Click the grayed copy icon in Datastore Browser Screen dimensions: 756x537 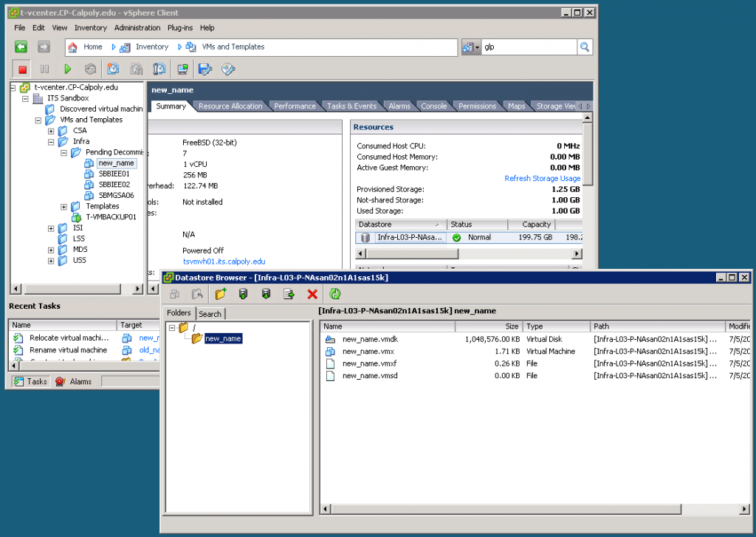click(174, 294)
